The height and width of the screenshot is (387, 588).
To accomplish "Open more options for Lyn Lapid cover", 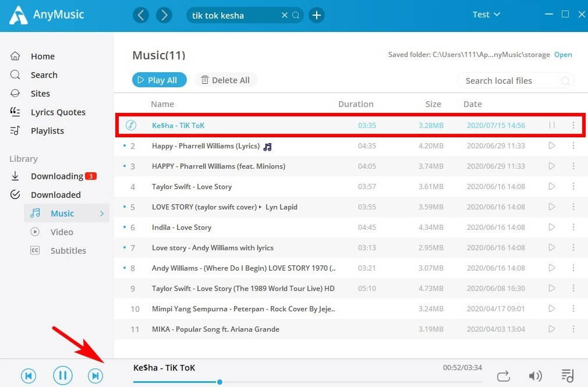I will pyautogui.click(x=573, y=207).
